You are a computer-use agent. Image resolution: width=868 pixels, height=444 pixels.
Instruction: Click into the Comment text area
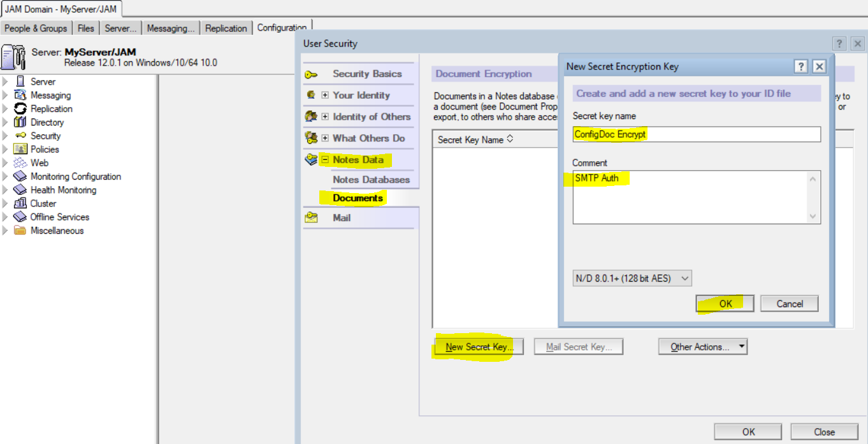point(688,197)
